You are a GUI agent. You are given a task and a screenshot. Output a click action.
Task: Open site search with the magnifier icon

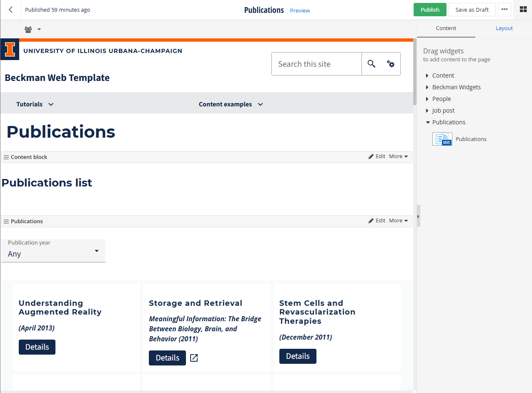click(371, 64)
